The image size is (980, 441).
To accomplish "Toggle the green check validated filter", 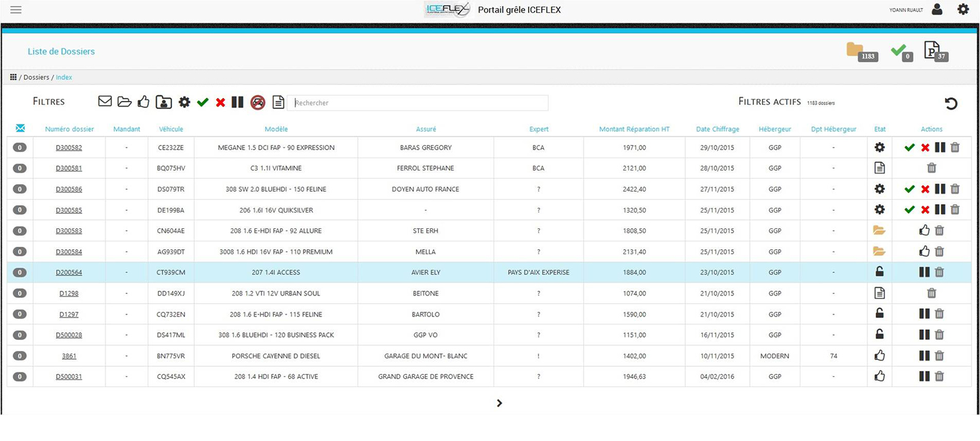I will point(203,102).
